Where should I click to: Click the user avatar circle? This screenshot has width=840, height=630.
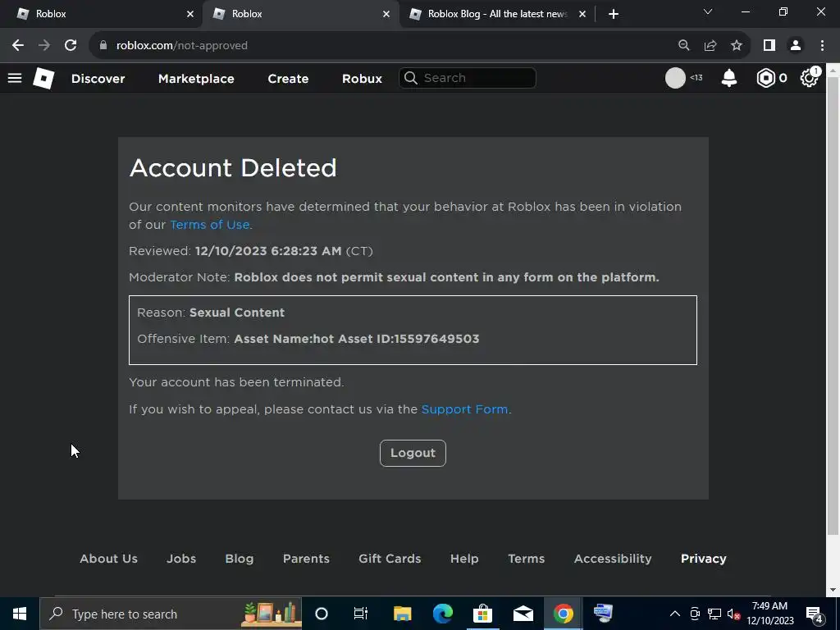pyautogui.click(x=675, y=78)
